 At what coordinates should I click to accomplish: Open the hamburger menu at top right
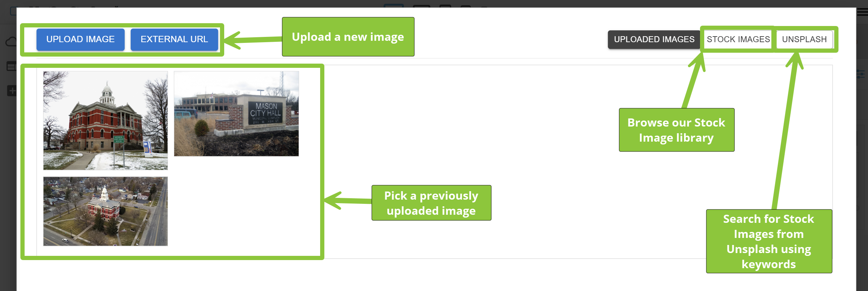862,12
